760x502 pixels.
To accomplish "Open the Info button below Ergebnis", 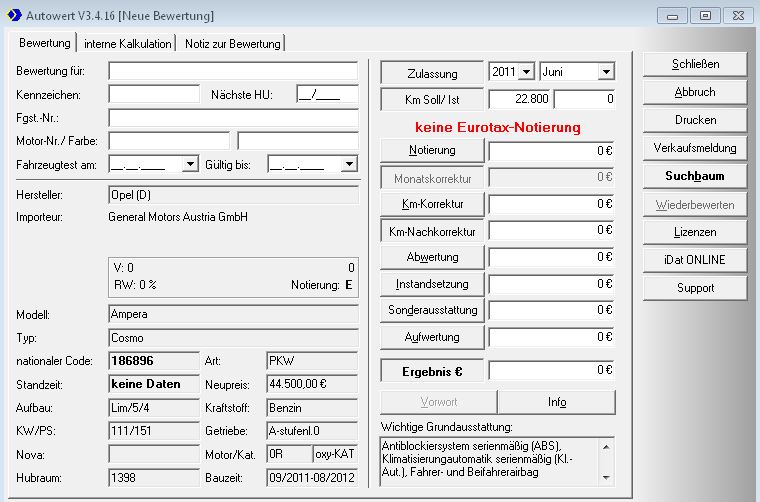I will coord(557,402).
